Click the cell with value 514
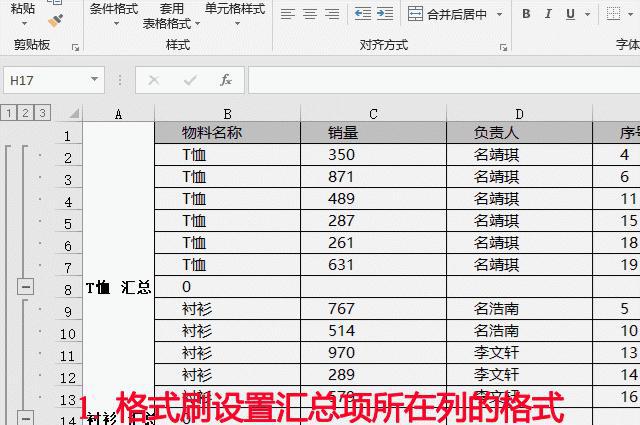This screenshot has height=425, width=640. pos(373,331)
